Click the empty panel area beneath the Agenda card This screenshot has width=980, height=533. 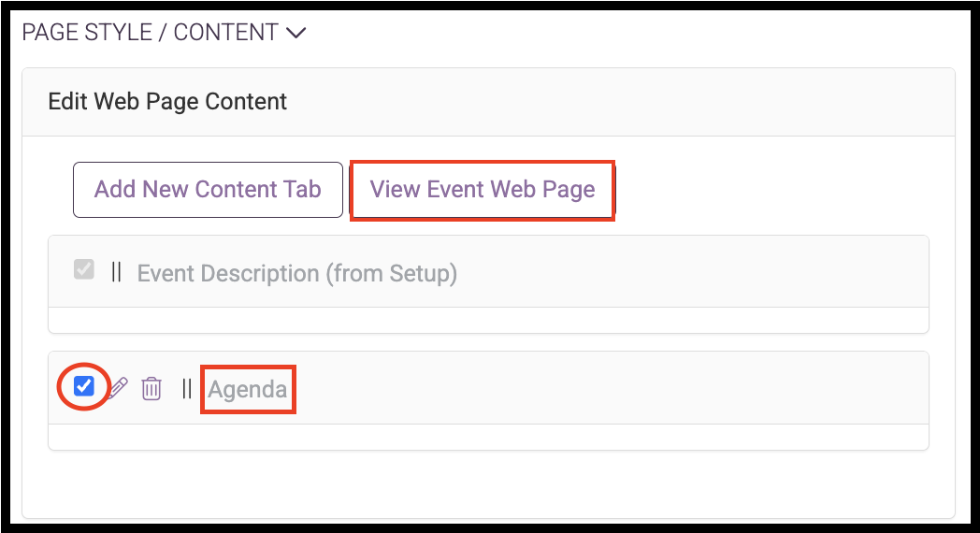coord(488,483)
